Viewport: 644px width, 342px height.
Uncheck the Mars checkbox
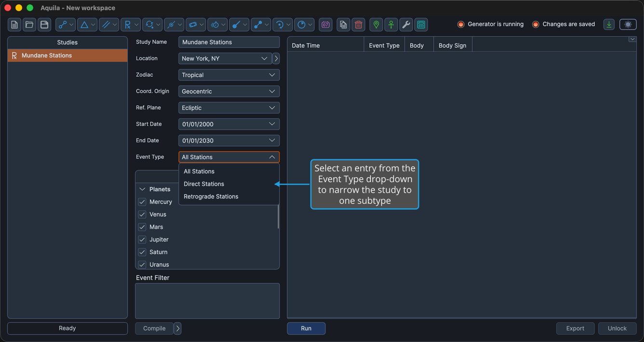tap(142, 227)
